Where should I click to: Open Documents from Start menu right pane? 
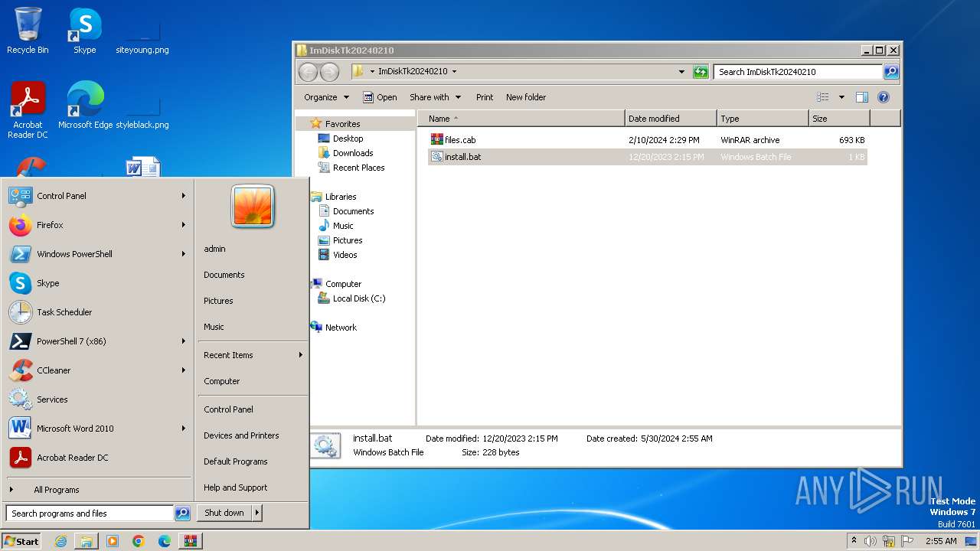[x=224, y=275]
